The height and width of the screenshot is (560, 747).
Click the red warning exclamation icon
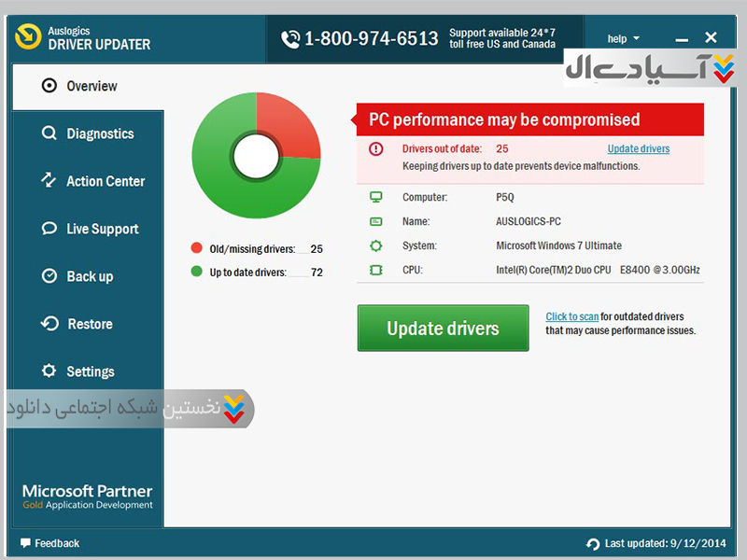pos(375,149)
